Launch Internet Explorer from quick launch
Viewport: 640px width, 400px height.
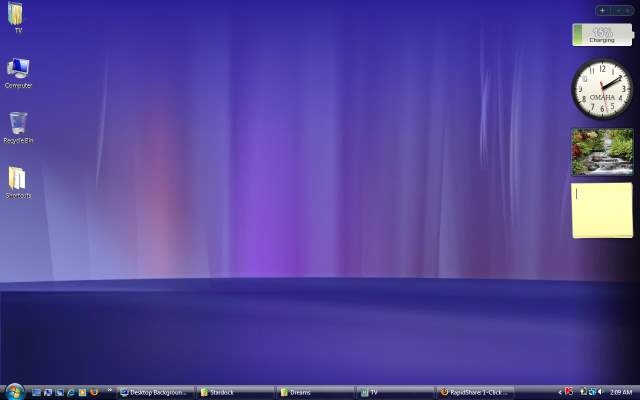coord(71,393)
